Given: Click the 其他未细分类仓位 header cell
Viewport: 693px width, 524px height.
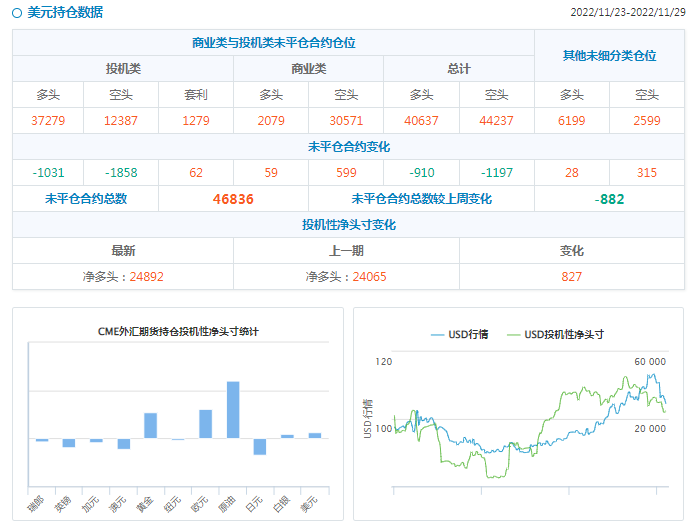Looking at the screenshot, I should (609, 56).
